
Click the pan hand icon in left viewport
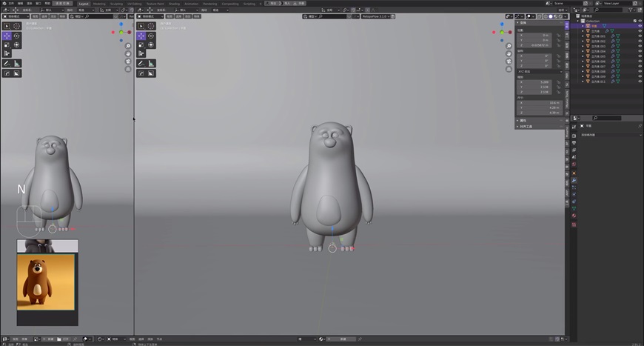tap(128, 54)
